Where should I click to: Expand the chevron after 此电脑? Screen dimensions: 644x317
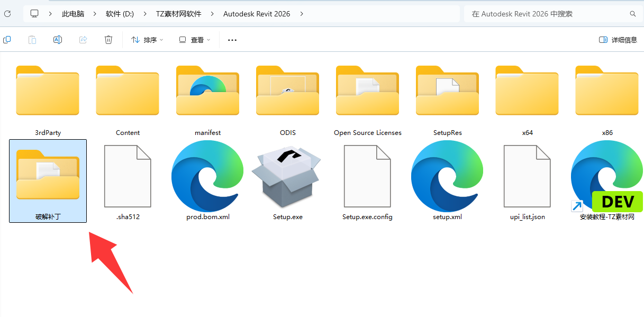95,14
